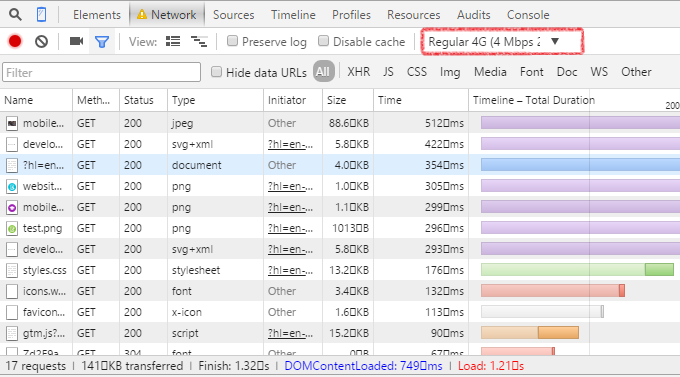
Task: Click the red icons.w... timeline bar
Action: point(553,291)
